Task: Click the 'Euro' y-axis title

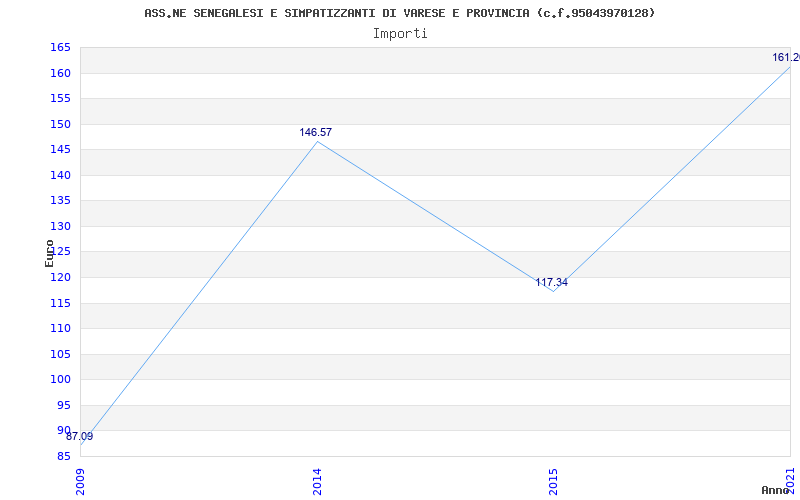Action: click(49, 254)
